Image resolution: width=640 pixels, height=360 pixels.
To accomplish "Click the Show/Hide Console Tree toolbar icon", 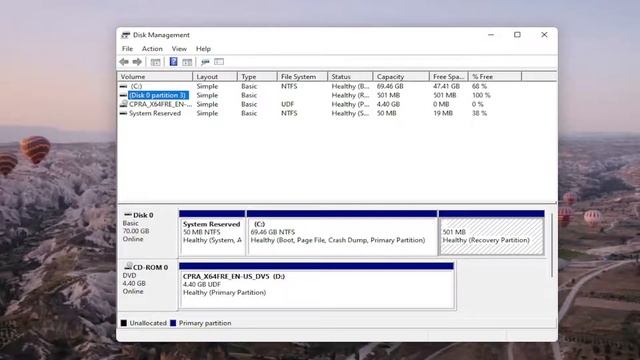I will point(155,62).
